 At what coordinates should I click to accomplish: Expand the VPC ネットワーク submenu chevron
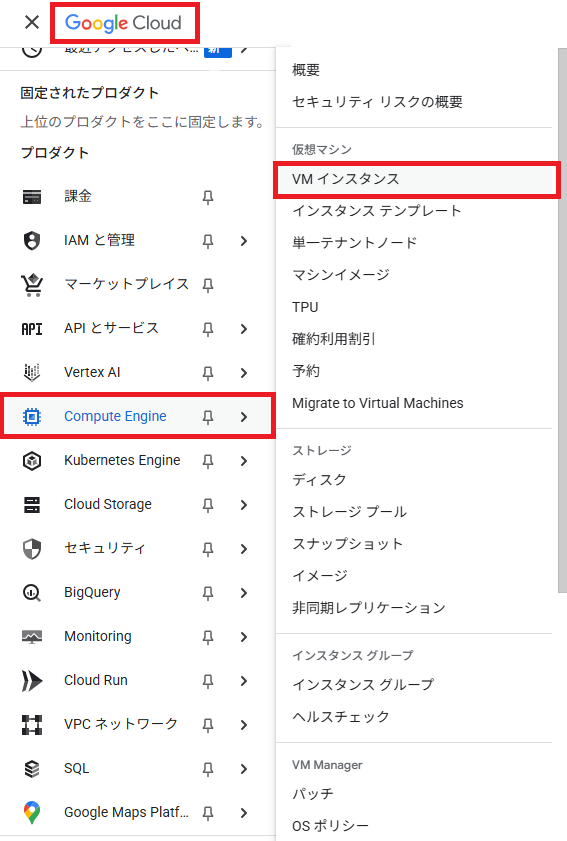(x=244, y=725)
